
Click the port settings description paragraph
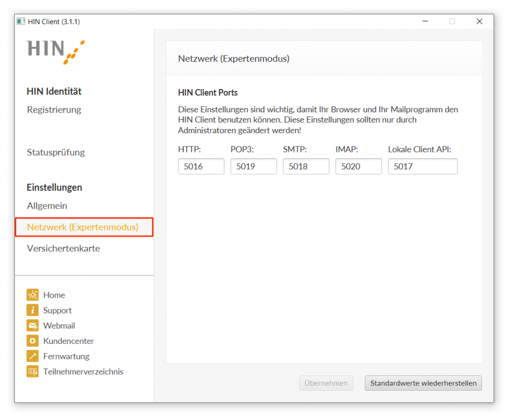pos(318,120)
